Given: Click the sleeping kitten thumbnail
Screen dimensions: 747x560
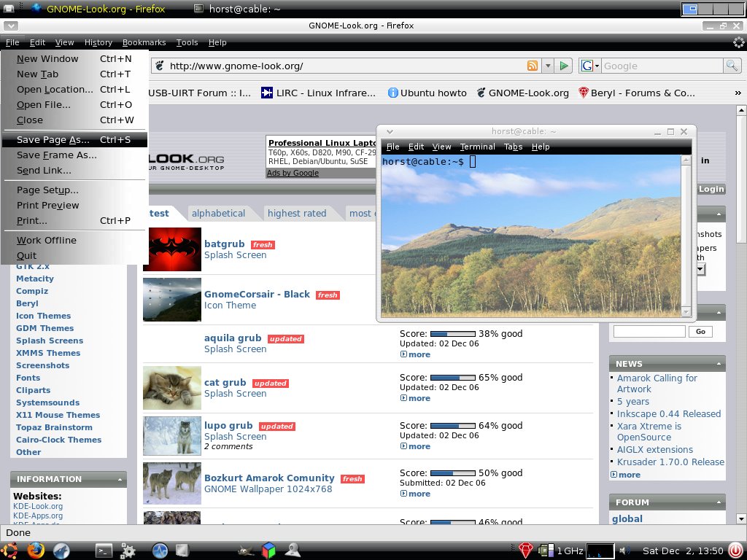Looking at the screenshot, I should (x=172, y=388).
